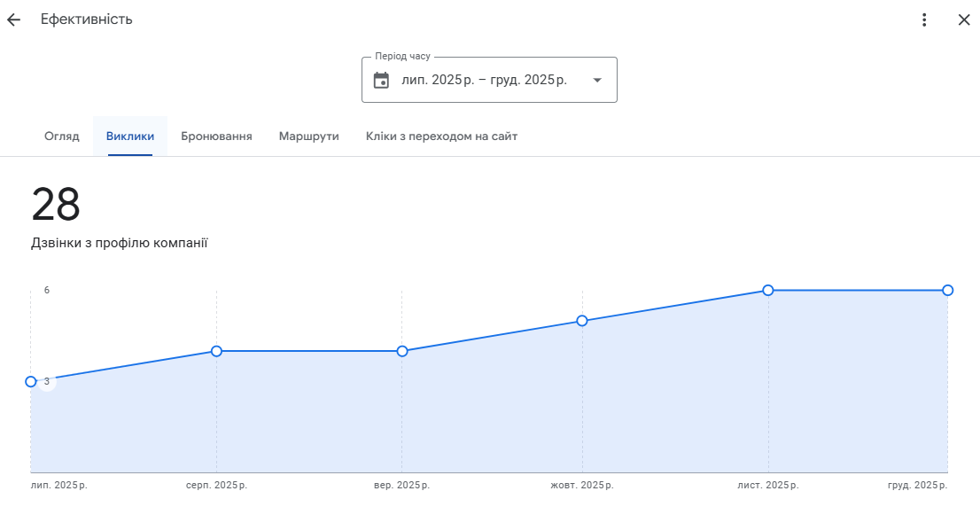Open the Бронювання tab

(216, 136)
